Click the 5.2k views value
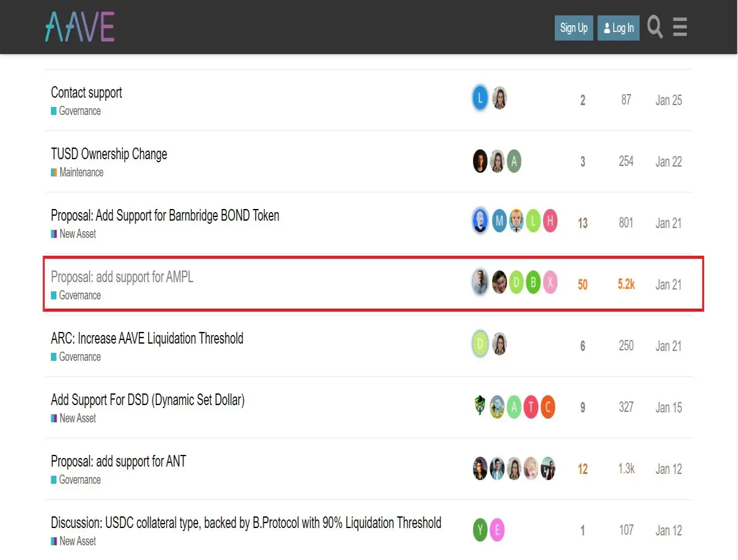The width and height of the screenshot is (738, 560). pos(626,284)
